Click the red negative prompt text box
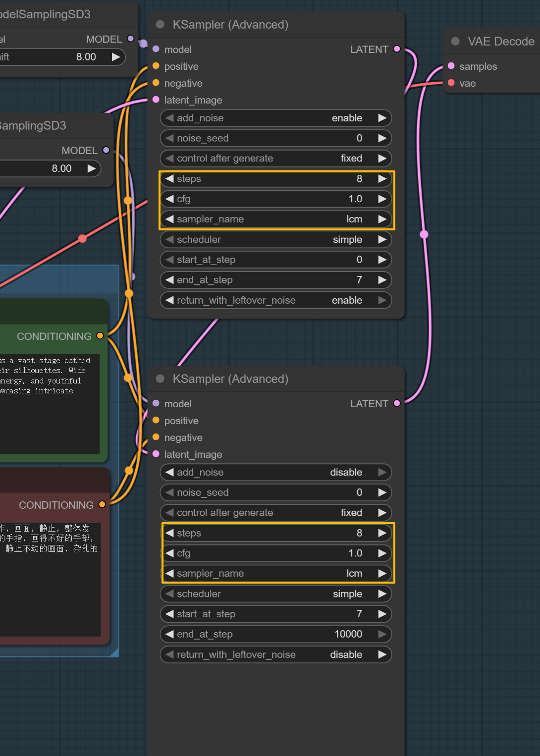Screen dimensions: 540x756 [51, 580]
